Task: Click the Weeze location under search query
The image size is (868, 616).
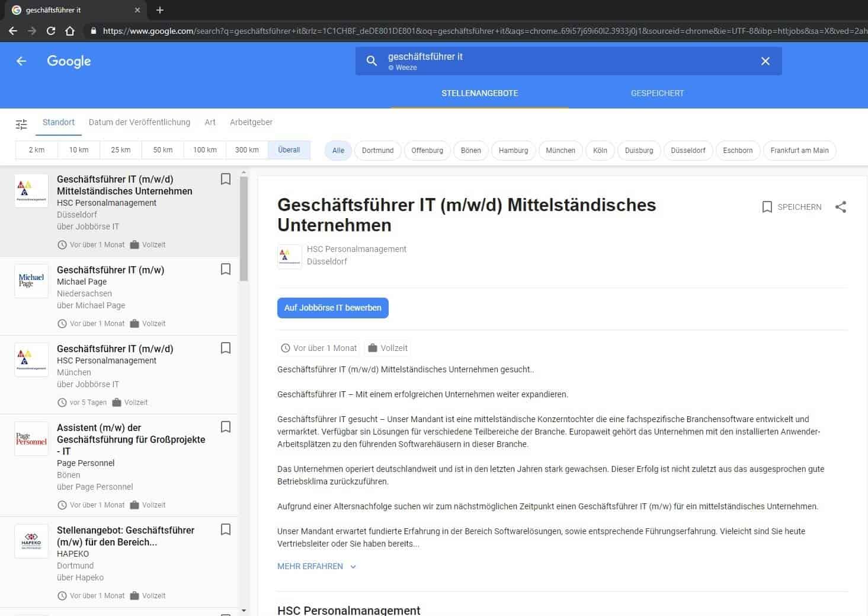Action: click(x=403, y=68)
